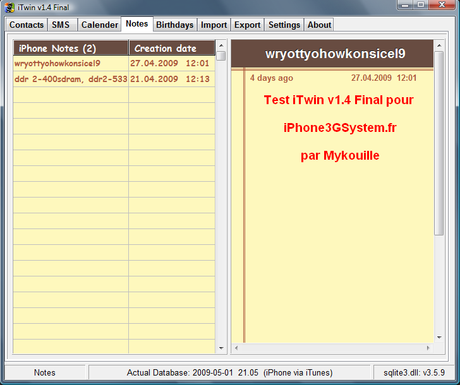Go to the Birthdays tab
This screenshot has width=460, height=385.
[x=175, y=25]
